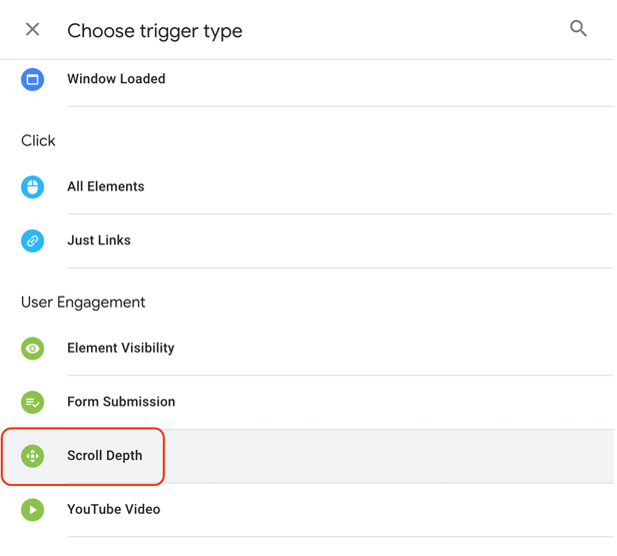The width and height of the screenshot is (617, 556).
Task: Choose All Elements click trigger
Action: (x=105, y=187)
